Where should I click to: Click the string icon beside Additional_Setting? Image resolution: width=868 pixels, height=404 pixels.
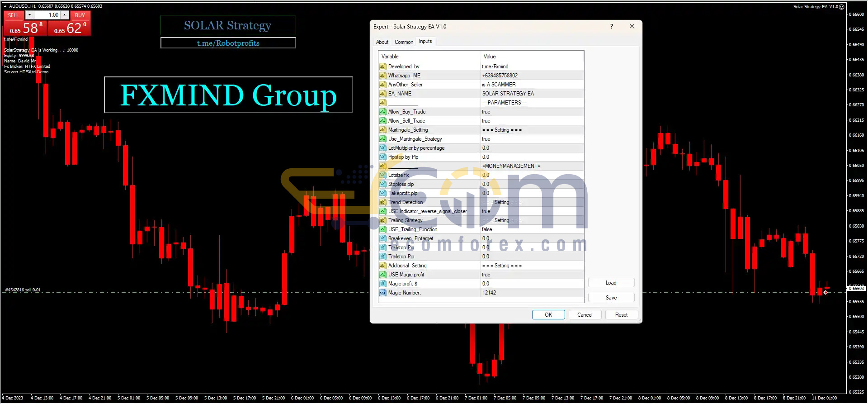[382, 266]
